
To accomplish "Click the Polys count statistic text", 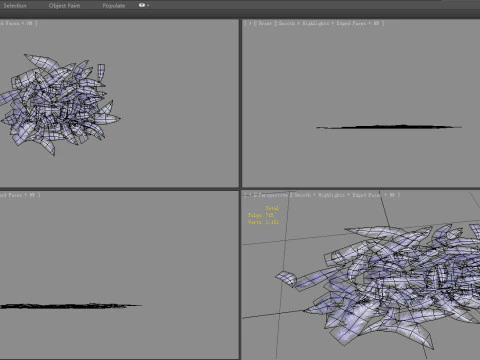I will [x=261, y=215].
